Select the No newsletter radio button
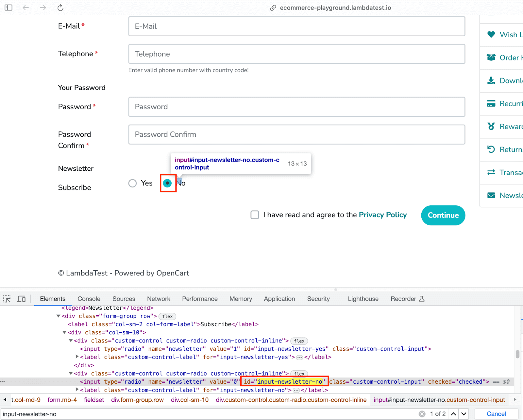Viewport: 523px width, 420px height. click(167, 183)
